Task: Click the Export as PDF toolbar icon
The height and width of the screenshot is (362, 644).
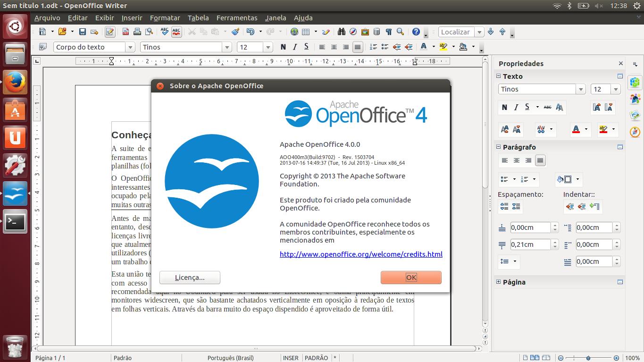Action: [x=126, y=32]
